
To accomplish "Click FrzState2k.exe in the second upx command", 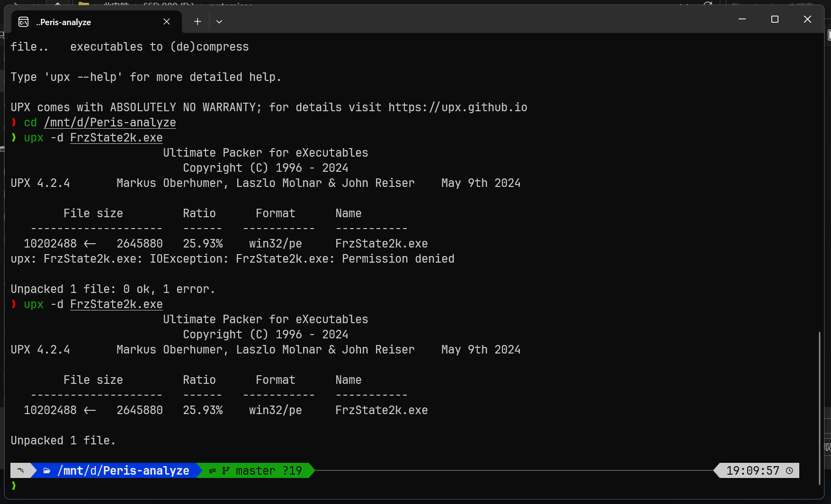I will click(116, 304).
